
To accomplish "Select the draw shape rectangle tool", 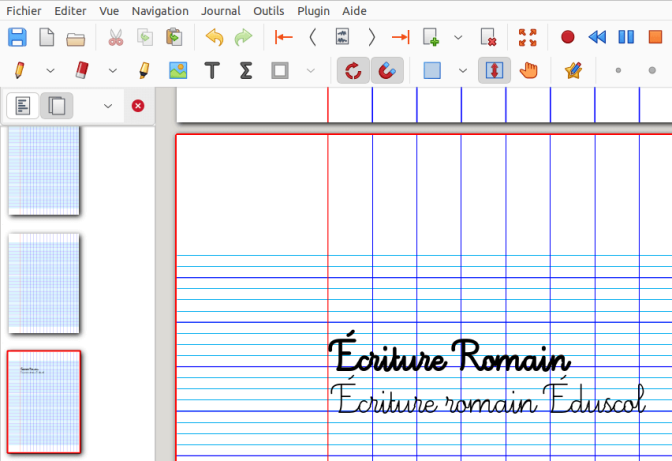I will 279,70.
